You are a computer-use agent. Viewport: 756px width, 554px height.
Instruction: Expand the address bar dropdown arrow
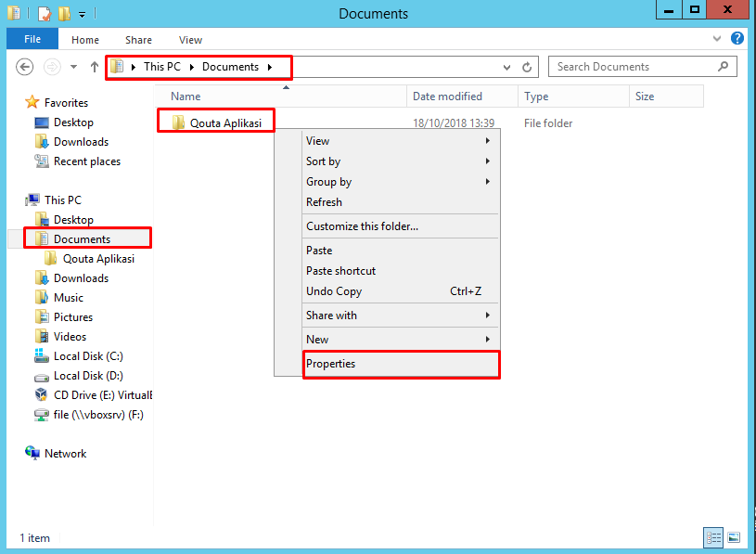(506, 67)
